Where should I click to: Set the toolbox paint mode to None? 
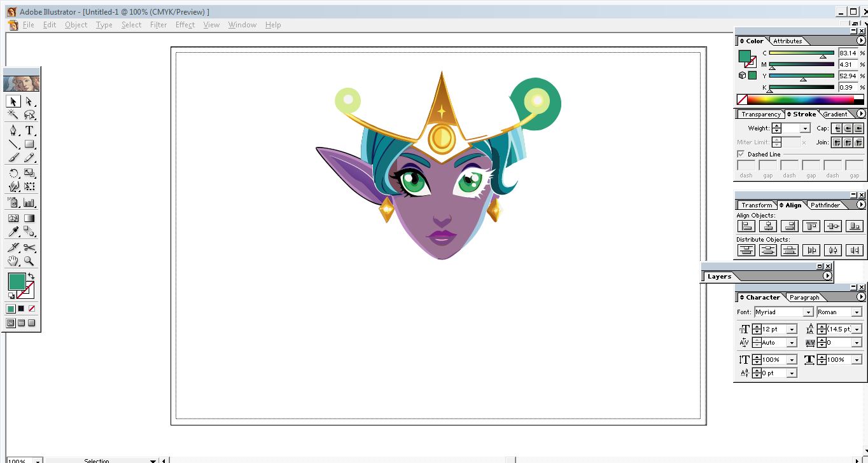31,308
